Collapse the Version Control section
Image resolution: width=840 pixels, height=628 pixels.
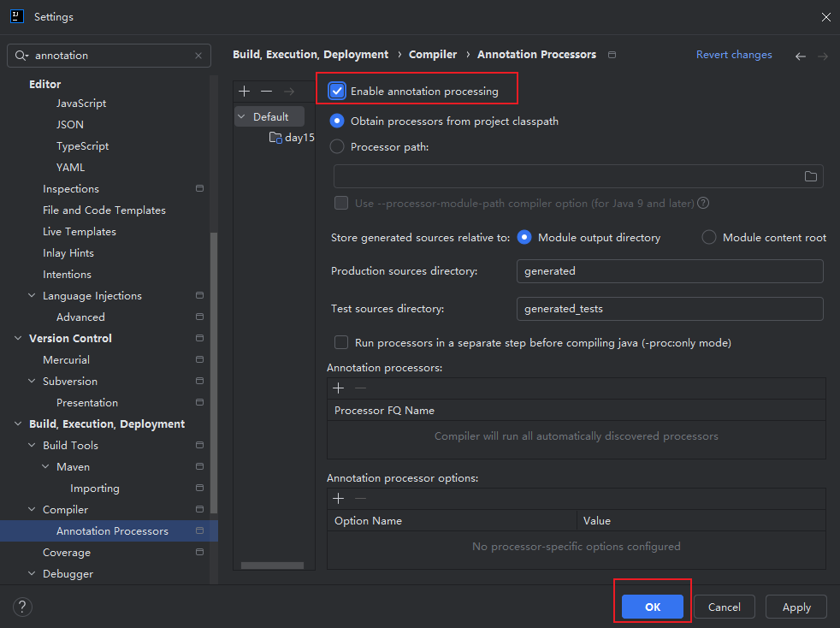[18, 338]
